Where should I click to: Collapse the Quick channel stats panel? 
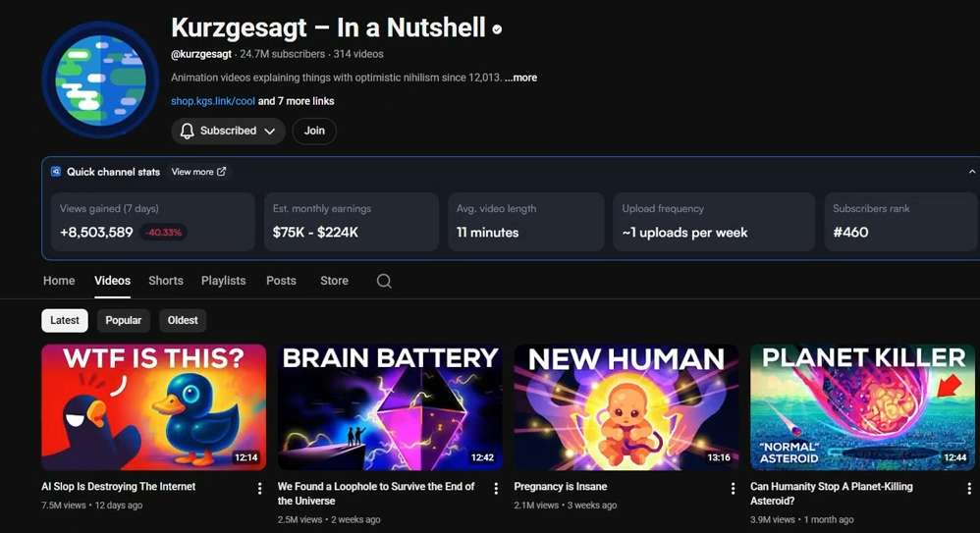pyautogui.click(x=971, y=172)
